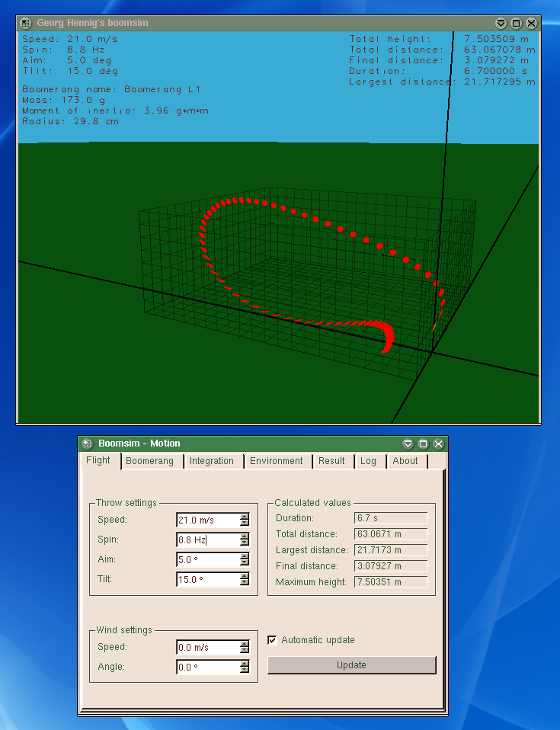
Task: Open the Integration tab
Action: pos(212,461)
